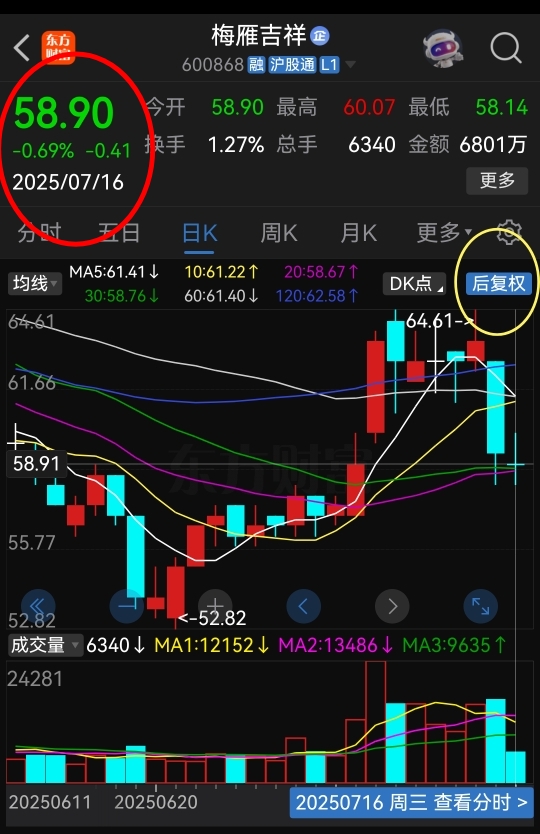The image size is (540, 834).
Task: Move to previous candle with left arrow
Action: (303, 606)
